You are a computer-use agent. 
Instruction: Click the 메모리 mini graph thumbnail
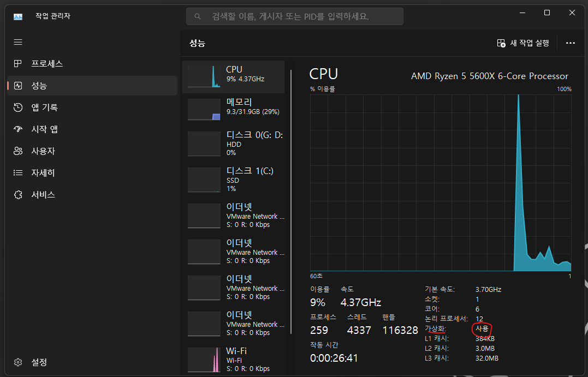pos(204,110)
